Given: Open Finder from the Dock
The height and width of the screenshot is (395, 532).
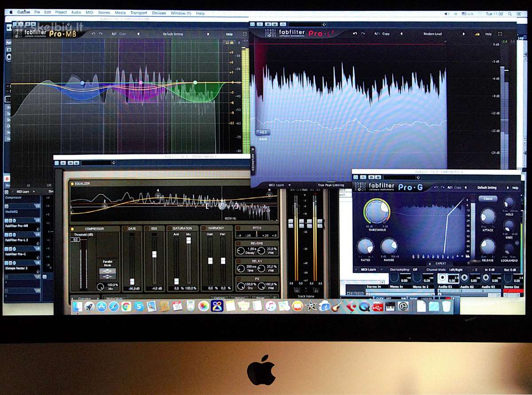Looking at the screenshot, I should click(x=78, y=306).
